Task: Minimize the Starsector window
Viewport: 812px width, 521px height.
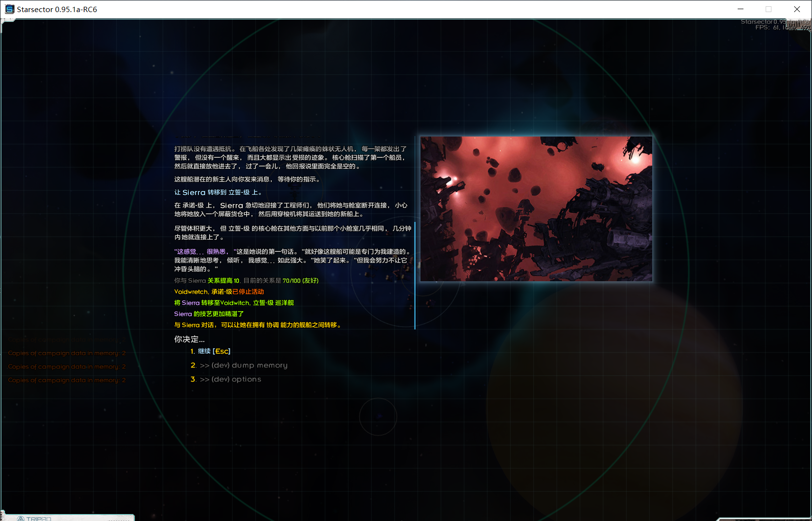Action: (x=740, y=9)
